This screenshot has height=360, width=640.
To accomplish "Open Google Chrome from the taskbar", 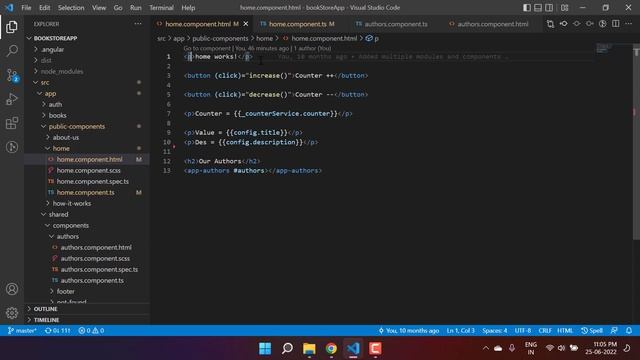I will tap(331, 349).
